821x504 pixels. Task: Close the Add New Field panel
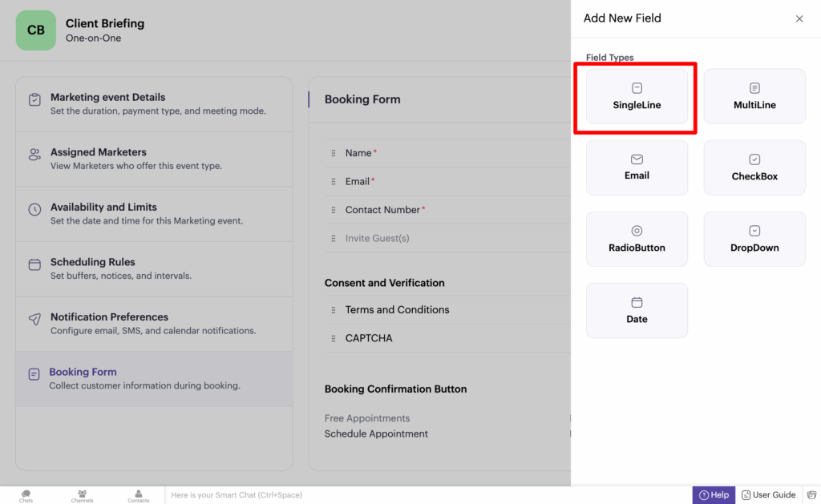799,18
